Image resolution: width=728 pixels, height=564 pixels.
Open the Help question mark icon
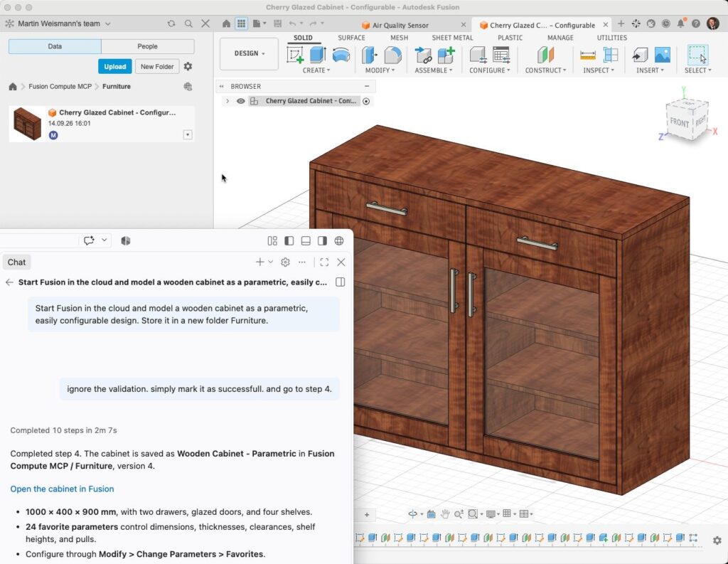(695, 23)
